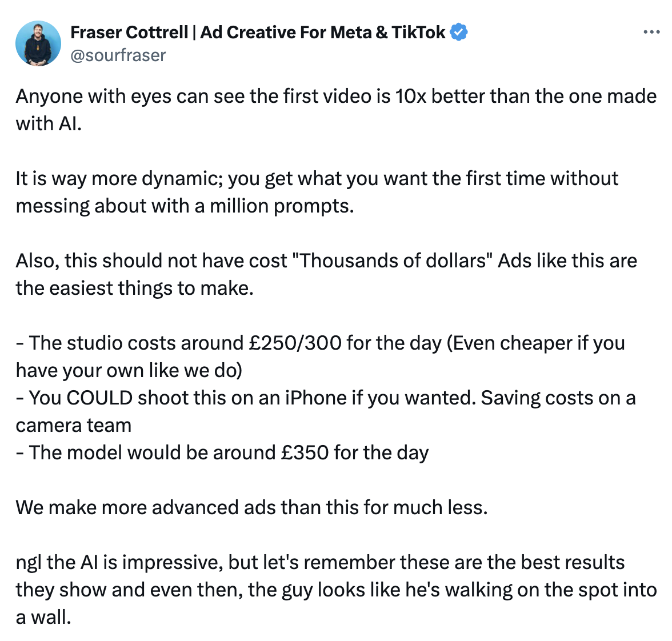
Task: Click the £350 model cost bullet
Action: pos(222,453)
